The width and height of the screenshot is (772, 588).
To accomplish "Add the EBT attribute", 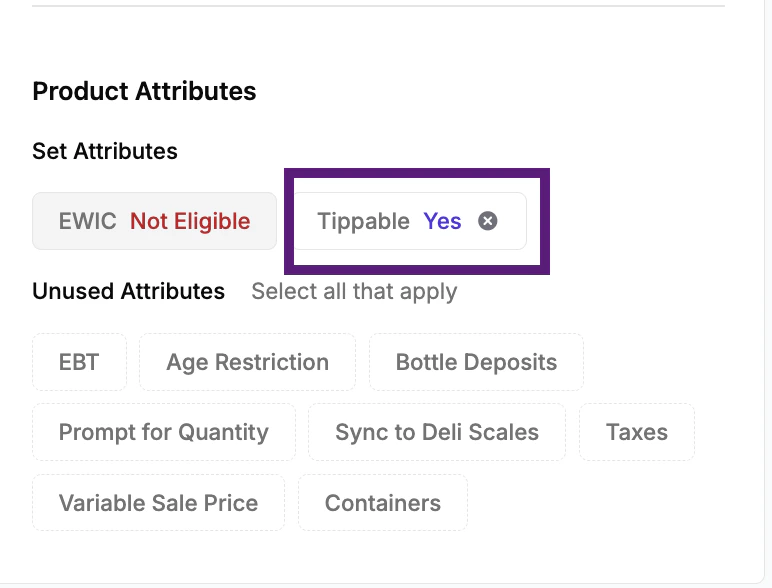I will click(79, 362).
